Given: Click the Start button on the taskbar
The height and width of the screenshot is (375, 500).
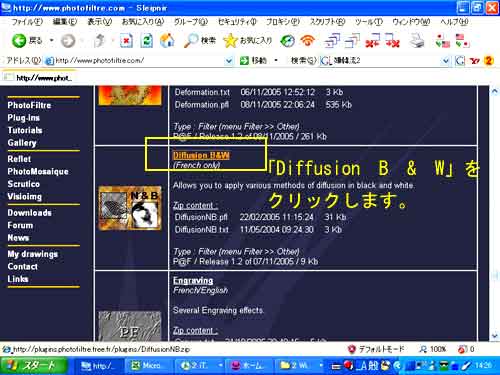Looking at the screenshot, I should pyautogui.click(x=34, y=366).
